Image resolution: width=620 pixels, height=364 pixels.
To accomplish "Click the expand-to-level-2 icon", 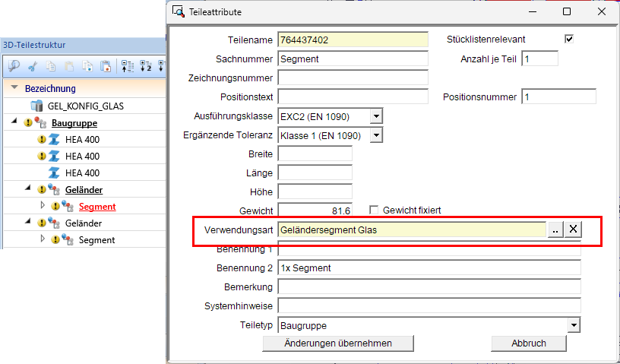I will click(146, 66).
